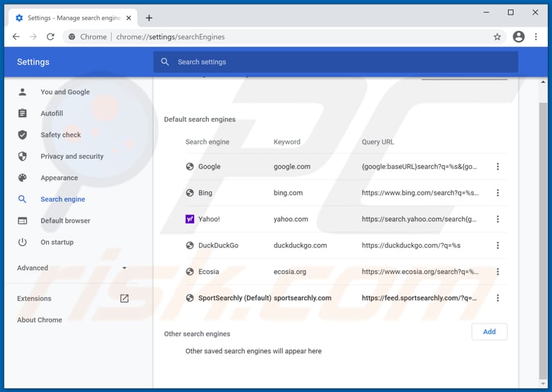Click the duckduckgo.com keyword cell

point(300,245)
